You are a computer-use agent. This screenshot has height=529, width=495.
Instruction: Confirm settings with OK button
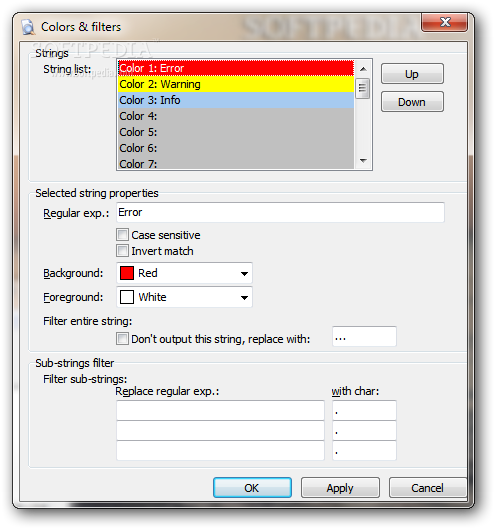(x=252, y=488)
